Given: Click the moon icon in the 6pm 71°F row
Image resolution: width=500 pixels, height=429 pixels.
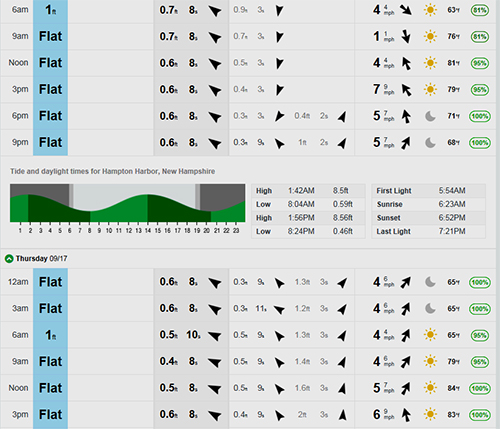Looking at the screenshot, I should tap(430, 116).
